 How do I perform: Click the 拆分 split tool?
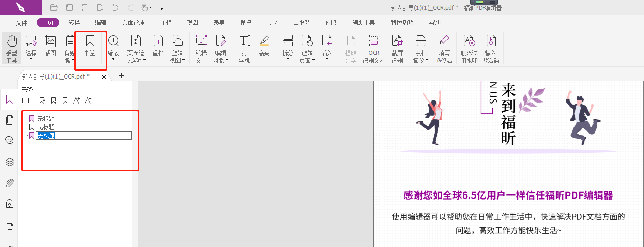[x=288, y=48]
